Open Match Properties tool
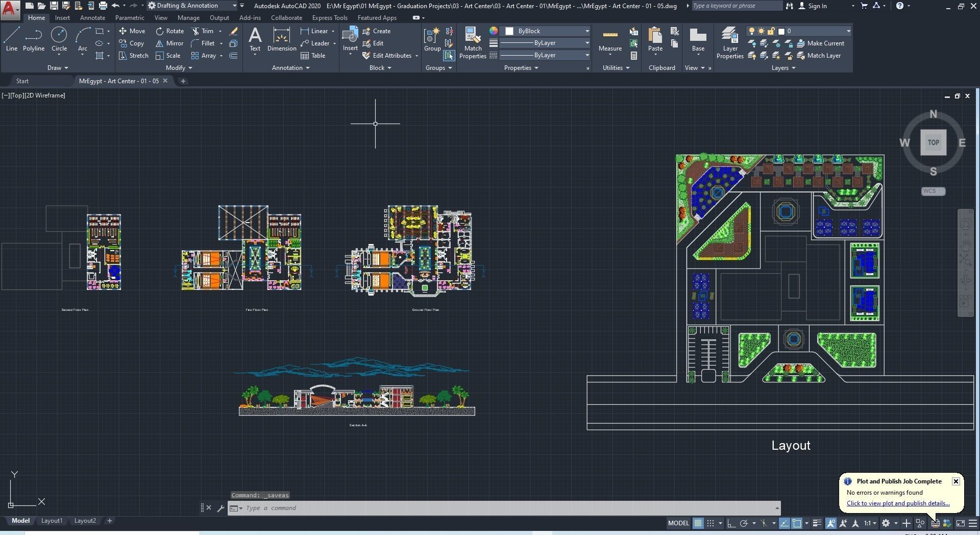Viewport: 980px width, 535px height. tap(473, 43)
